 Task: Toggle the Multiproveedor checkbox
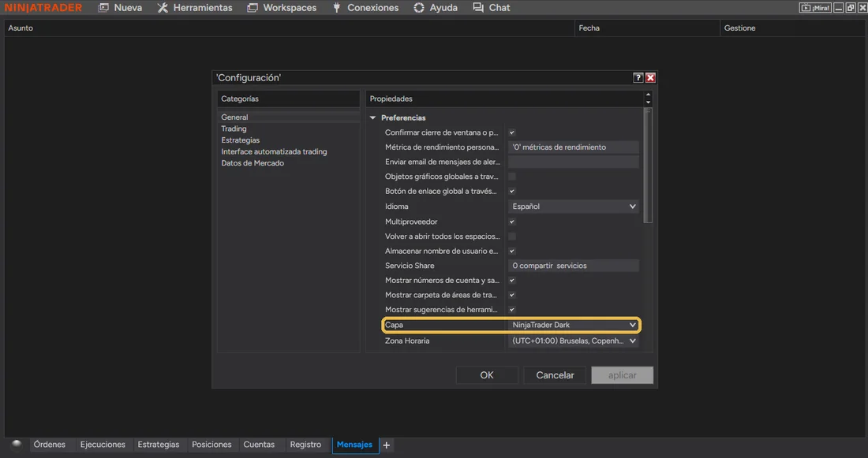click(x=512, y=222)
